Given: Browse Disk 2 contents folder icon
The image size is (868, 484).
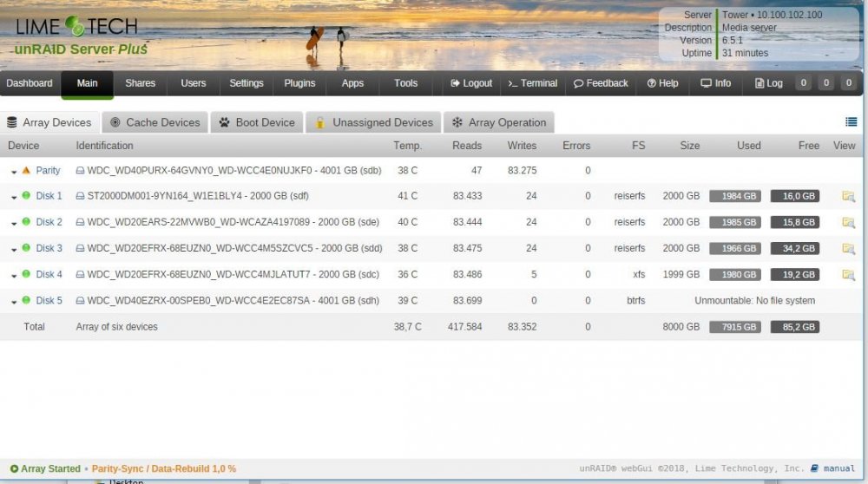Looking at the screenshot, I should pyautogui.click(x=848, y=222).
